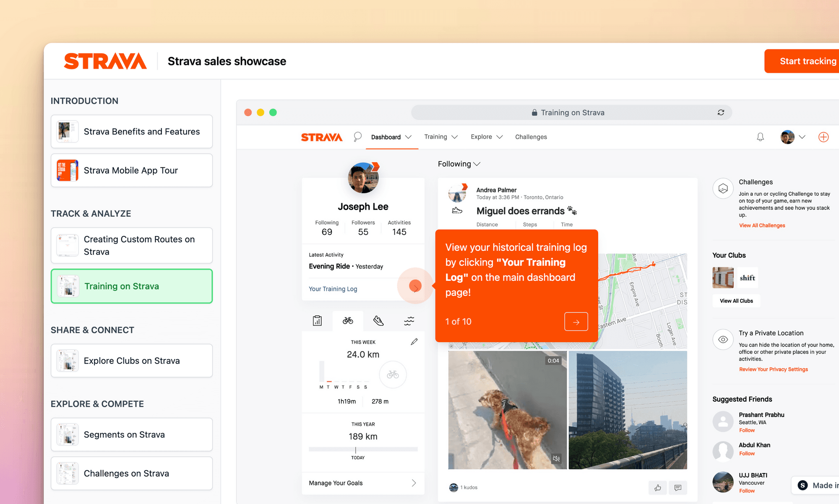Reload the Training on Strava page
Screen dimensions: 839x504
[721, 112]
